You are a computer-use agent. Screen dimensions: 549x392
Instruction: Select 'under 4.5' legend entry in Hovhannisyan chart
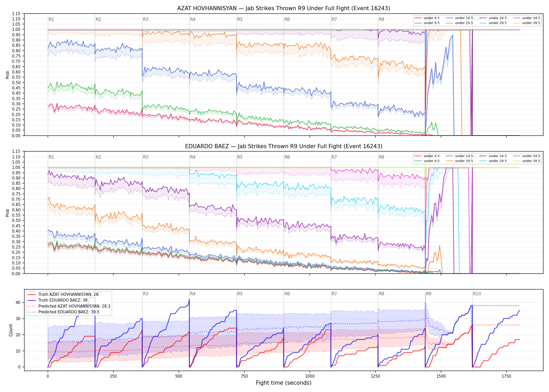427,18
